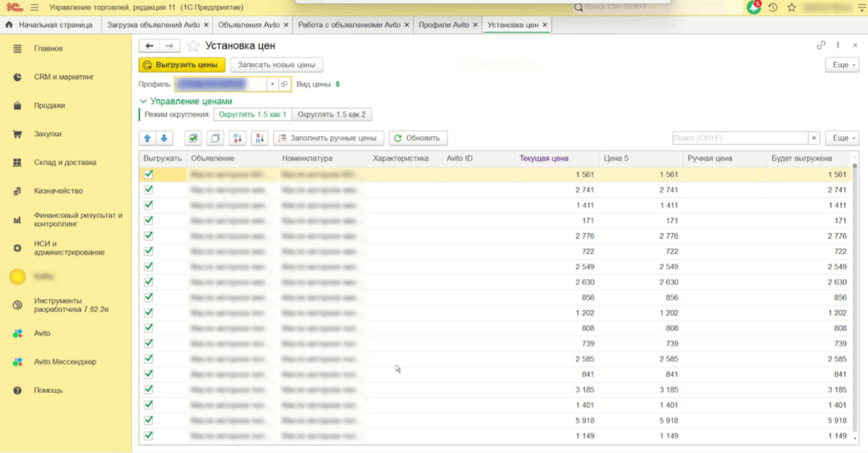Open Avito.Мессенджер in the left sidebar
868x453 pixels.
pos(64,362)
